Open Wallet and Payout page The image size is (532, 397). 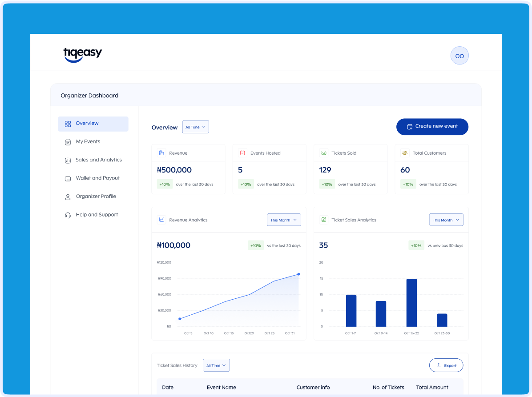(x=93, y=178)
